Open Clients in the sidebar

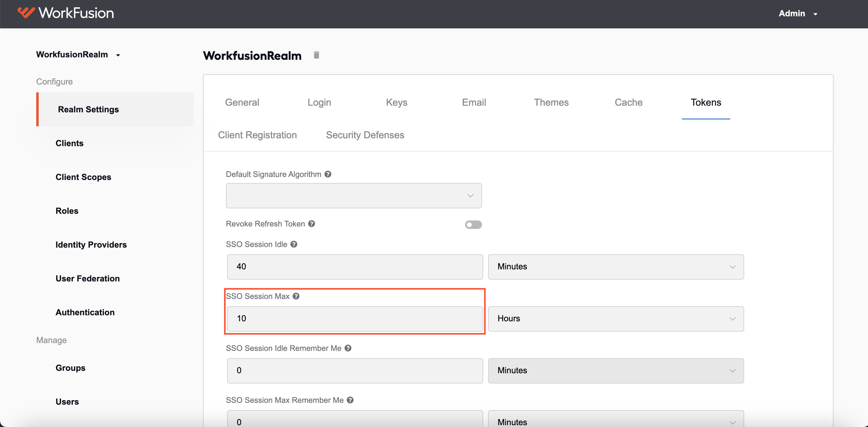tap(69, 143)
